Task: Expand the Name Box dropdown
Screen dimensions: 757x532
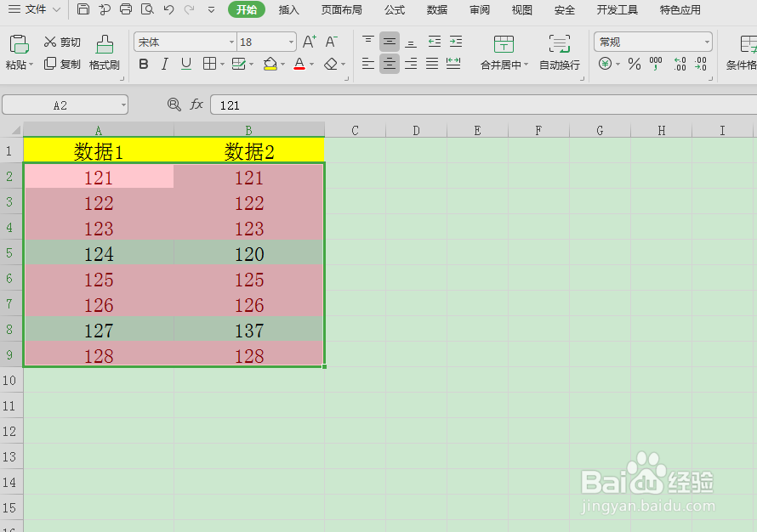Action: pyautogui.click(x=123, y=105)
